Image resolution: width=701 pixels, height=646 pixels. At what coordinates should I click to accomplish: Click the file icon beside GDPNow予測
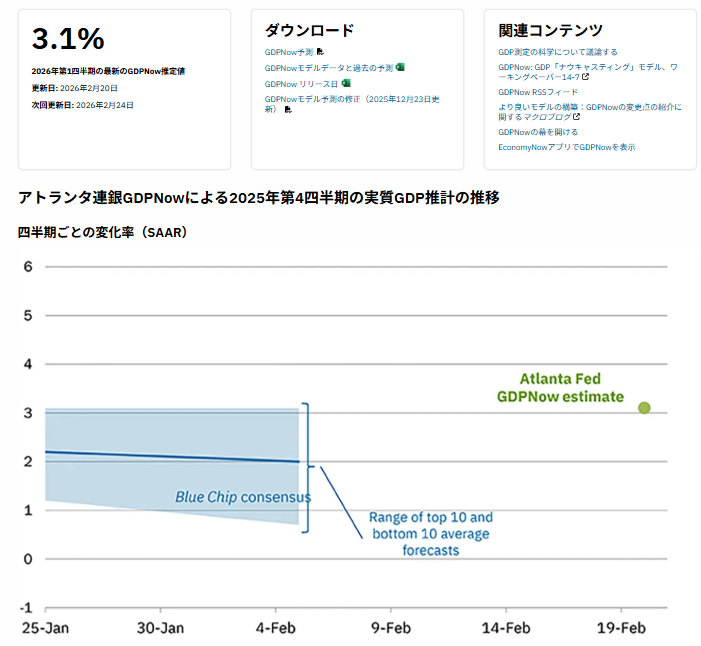tap(320, 51)
